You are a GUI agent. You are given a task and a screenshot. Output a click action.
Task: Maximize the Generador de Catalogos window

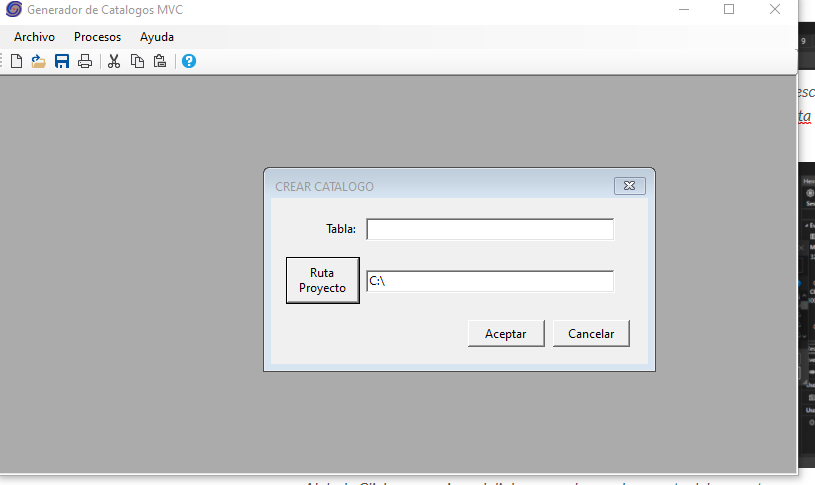click(x=729, y=10)
